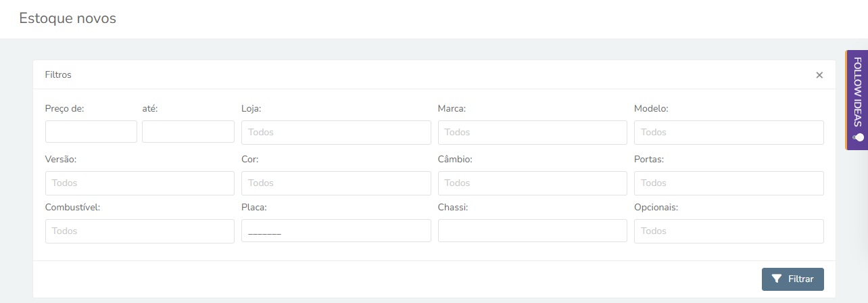
Task: Open the Versão selector
Action: pos(140,183)
